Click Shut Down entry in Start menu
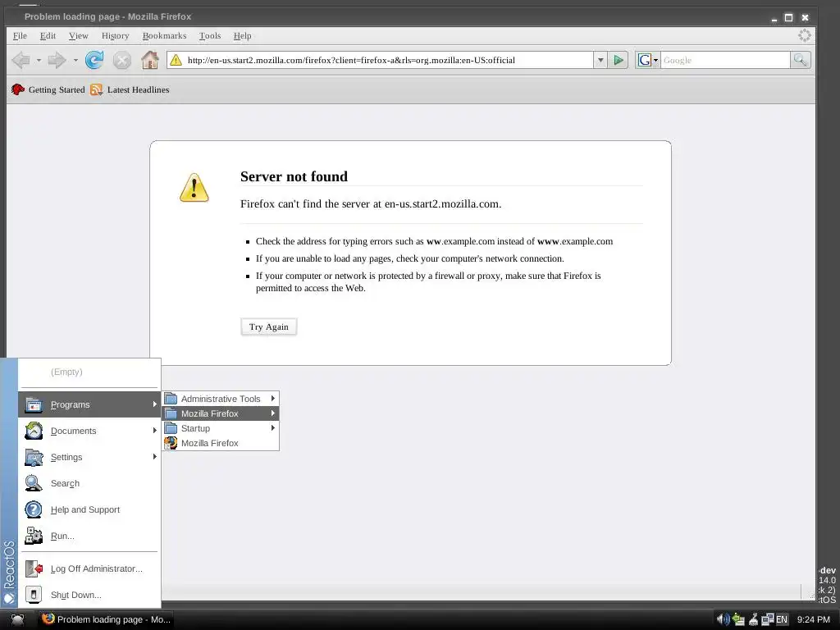Viewport: 840px width, 630px height. [89, 595]
